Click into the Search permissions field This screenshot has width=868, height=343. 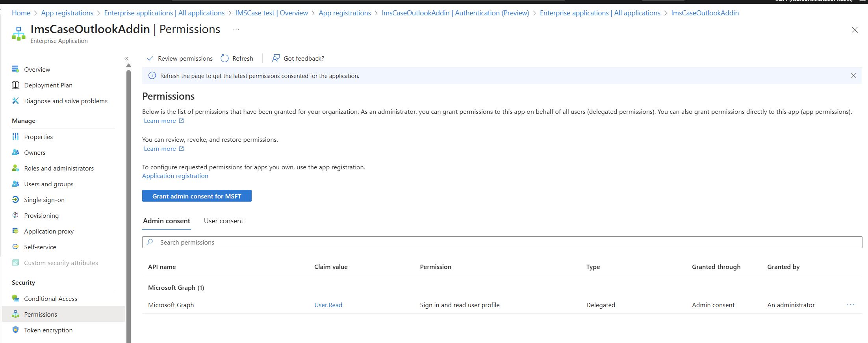502,242
